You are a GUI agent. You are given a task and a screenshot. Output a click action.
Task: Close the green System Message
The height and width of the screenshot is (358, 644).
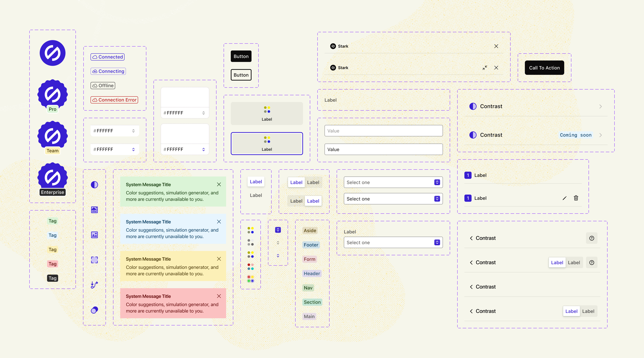pyautogui.click(x=219, y=184)
